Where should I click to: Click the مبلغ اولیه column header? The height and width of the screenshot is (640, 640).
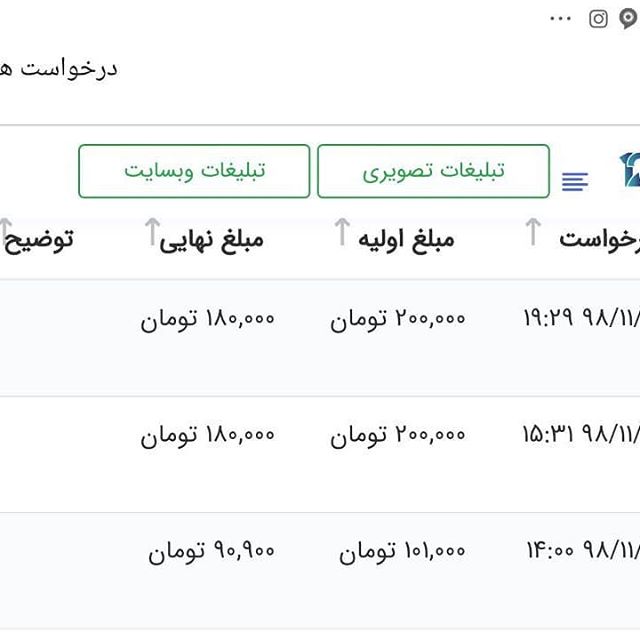(x=406, y=240)
